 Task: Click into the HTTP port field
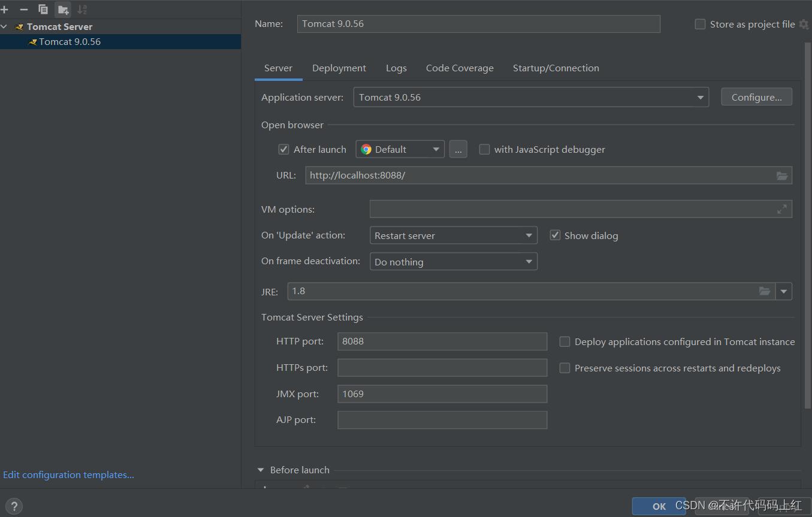(x=442, y=341)
